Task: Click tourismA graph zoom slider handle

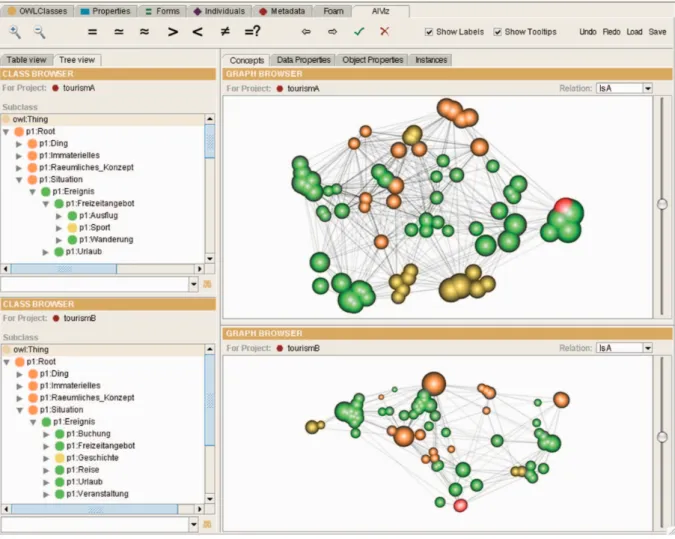Action: coord(663,204)
